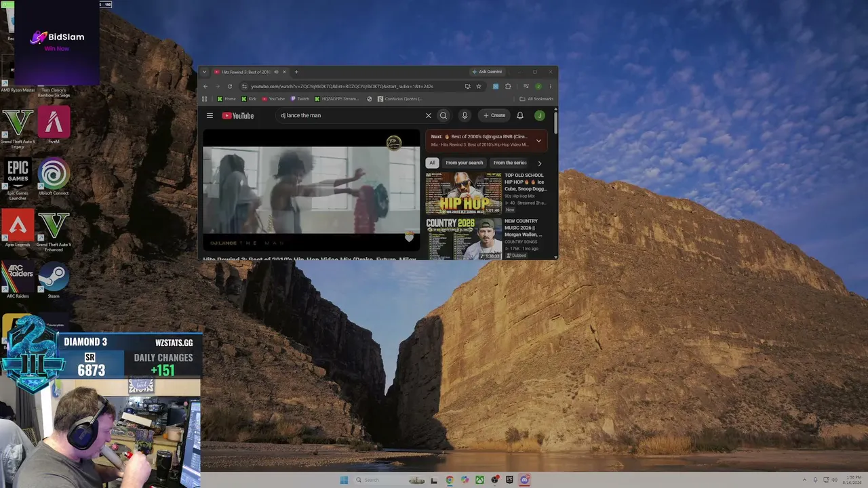The height and width of the screenshot is (488, 868).
Task: Open the Kick bookmark
Action: 249,99
